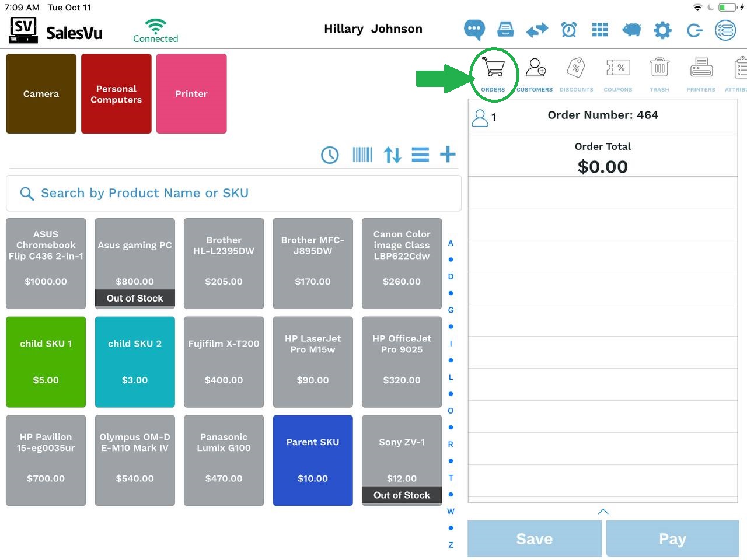Add ASUS Chromebook Flip C436 product
Viewport: 747px width, 560px height.
click(x=46, y=264)
